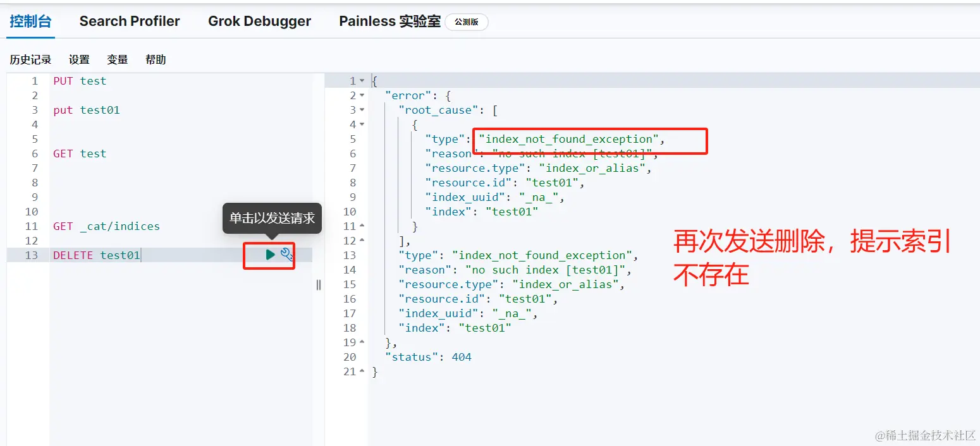Collapse the "error" fold at output line 2
The width and height of the screenshot is (980, 446).
tap(362, 95)
